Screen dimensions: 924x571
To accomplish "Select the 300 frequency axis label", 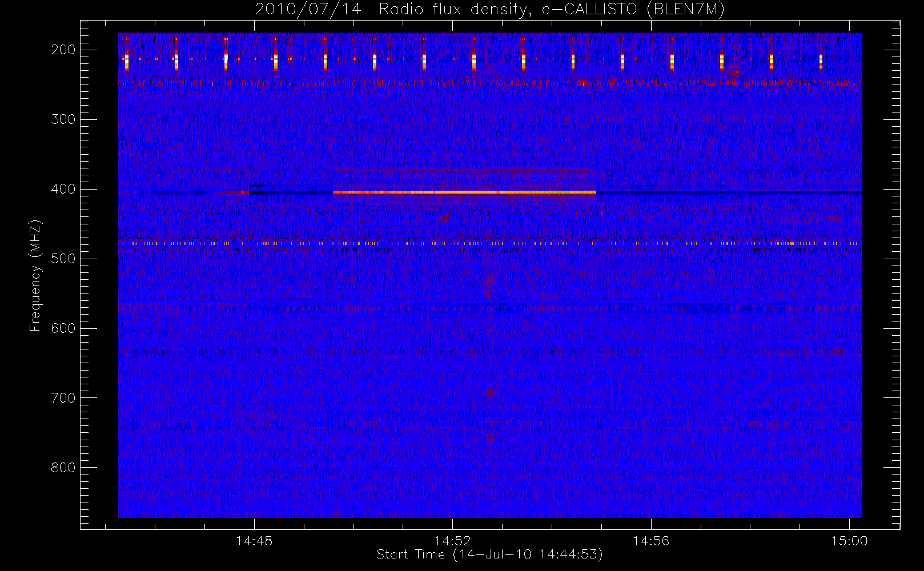I will click(63, 119).
